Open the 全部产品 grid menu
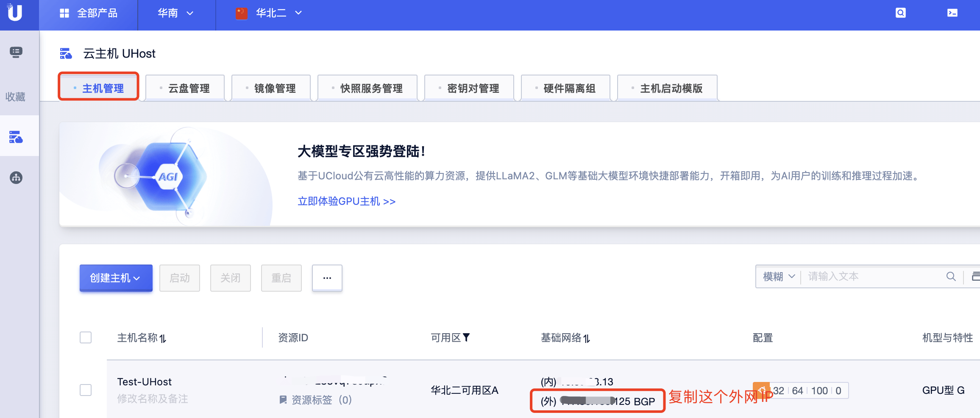This screenshot has width=980, height=418. pos(64,13)
